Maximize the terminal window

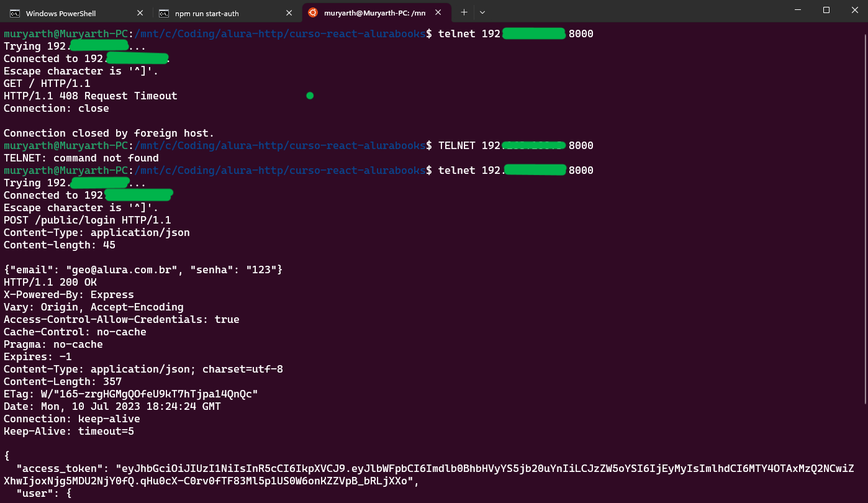(826, 10)
